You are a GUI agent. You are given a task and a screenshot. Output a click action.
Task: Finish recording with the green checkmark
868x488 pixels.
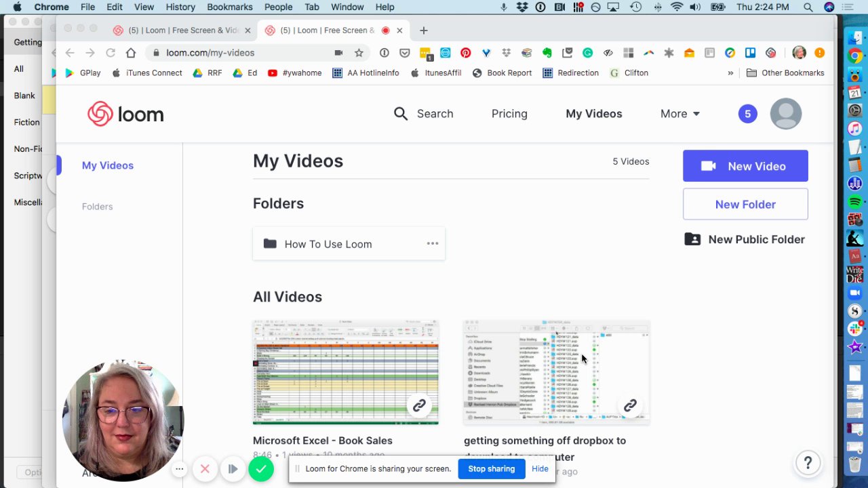tap(261, 469)
